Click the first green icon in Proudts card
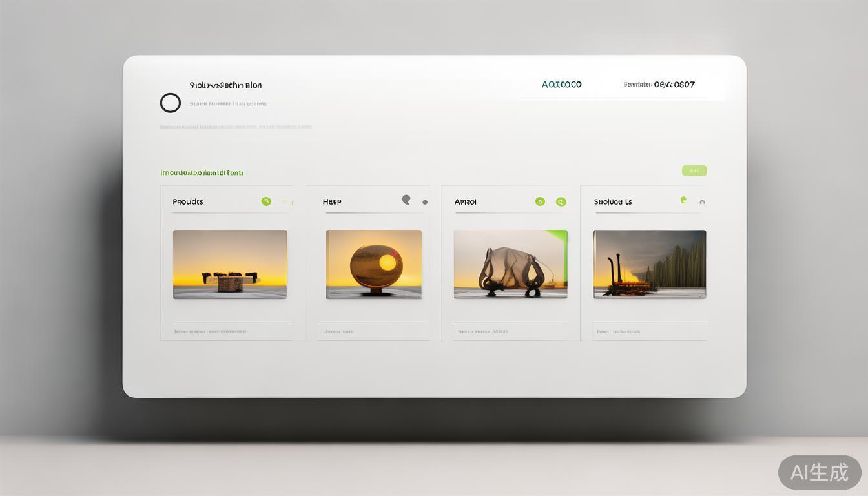The height and width of the screenshot is (496, 868). click(x=266, y=201)
